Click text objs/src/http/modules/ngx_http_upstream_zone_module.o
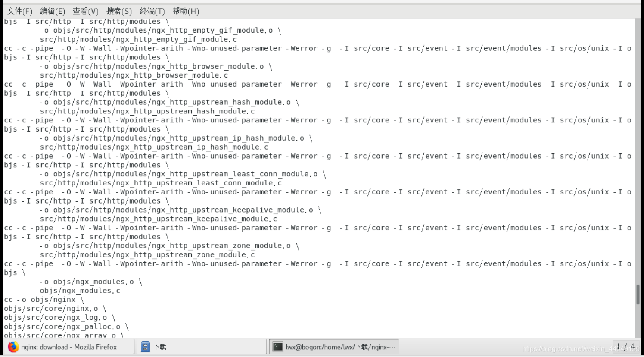 171,245
